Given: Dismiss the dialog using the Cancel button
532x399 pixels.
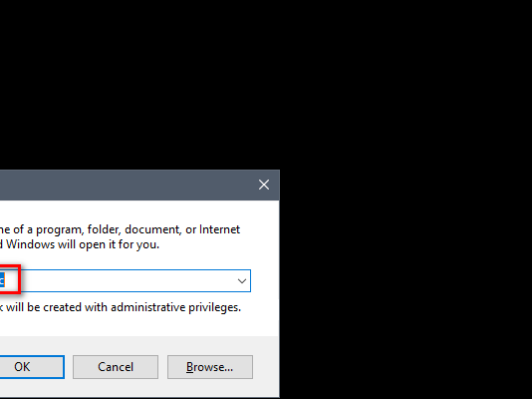Looking at the screenshot, I should pos(116,367).
